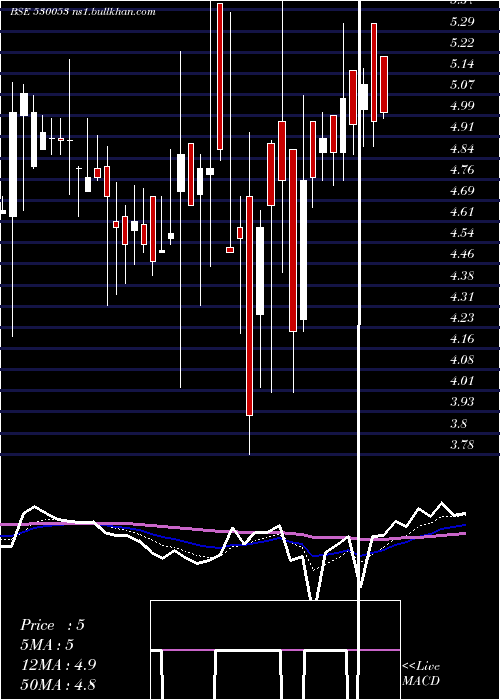Screen dimensions: 500x700
Task: Click the "Price : 5" readout
Action: [52, 625]
